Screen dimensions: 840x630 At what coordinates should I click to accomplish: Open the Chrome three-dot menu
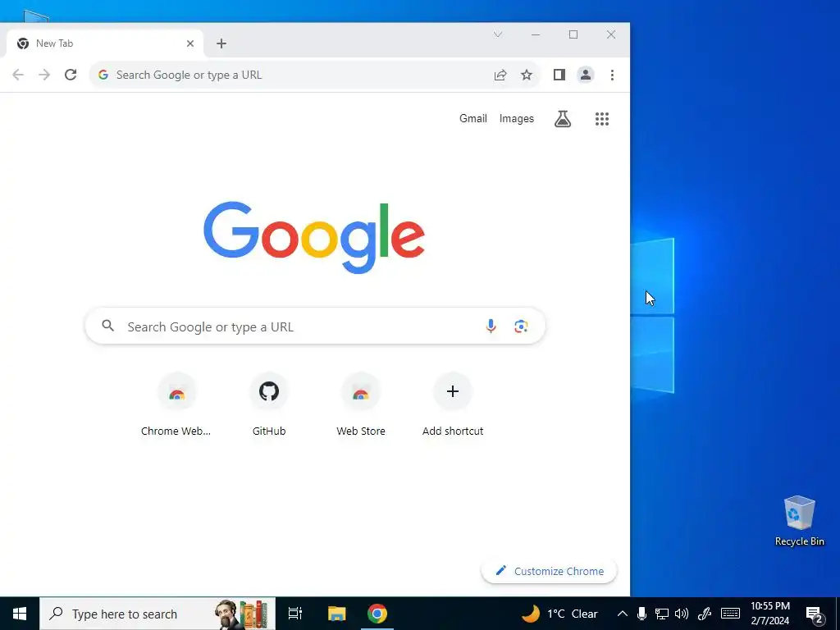click(612, 75)
